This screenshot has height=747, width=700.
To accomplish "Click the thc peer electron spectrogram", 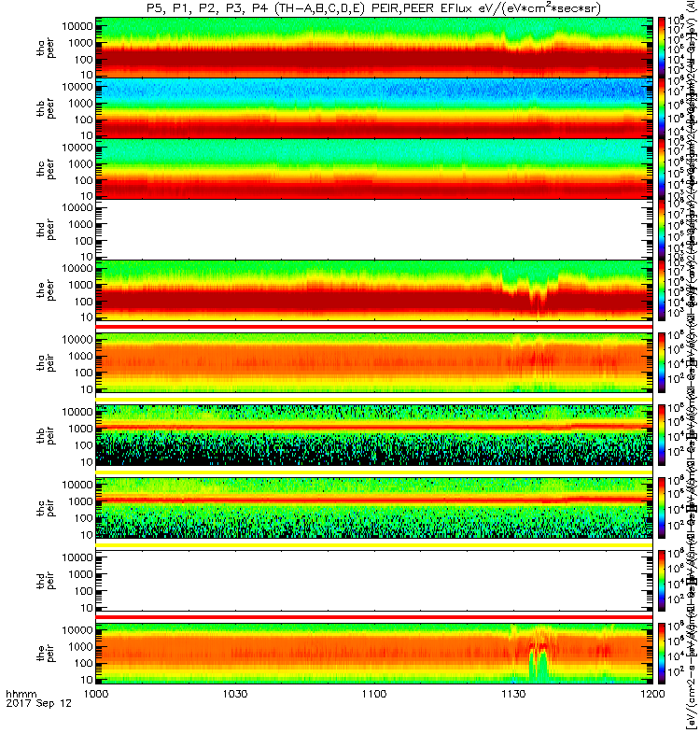I will click(374, 169).
